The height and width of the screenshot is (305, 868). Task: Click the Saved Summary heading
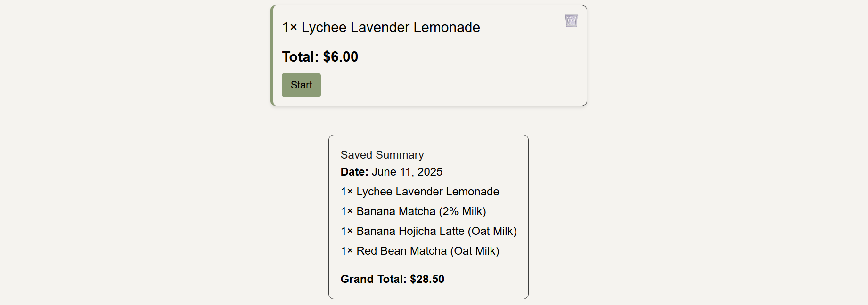pos(382,155)
